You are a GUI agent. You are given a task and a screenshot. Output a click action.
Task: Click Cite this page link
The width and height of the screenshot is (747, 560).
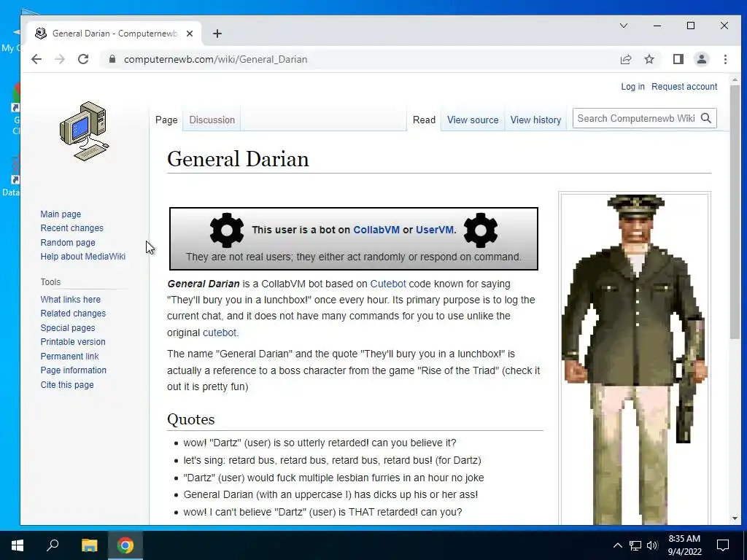coord(67,385)
